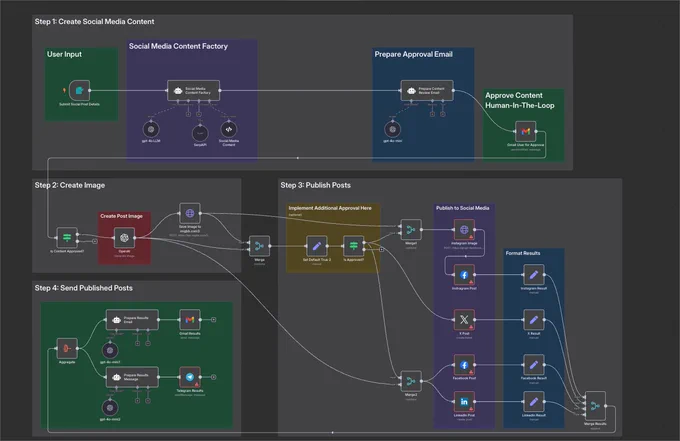Select the gpt-4o LLM sub-node
This screenshot has height=441, width=680.
coord(151,129)
